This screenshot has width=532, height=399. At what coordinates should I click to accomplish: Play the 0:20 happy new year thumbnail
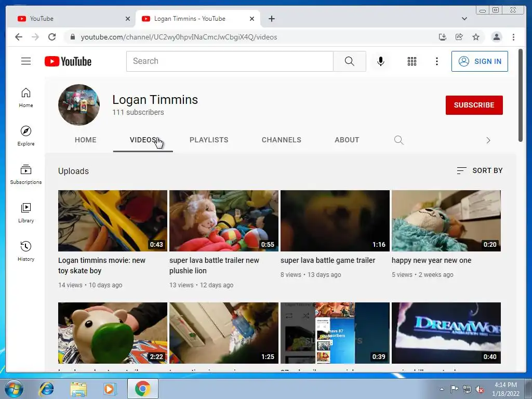pyautogui.click(x=446, y=220)
